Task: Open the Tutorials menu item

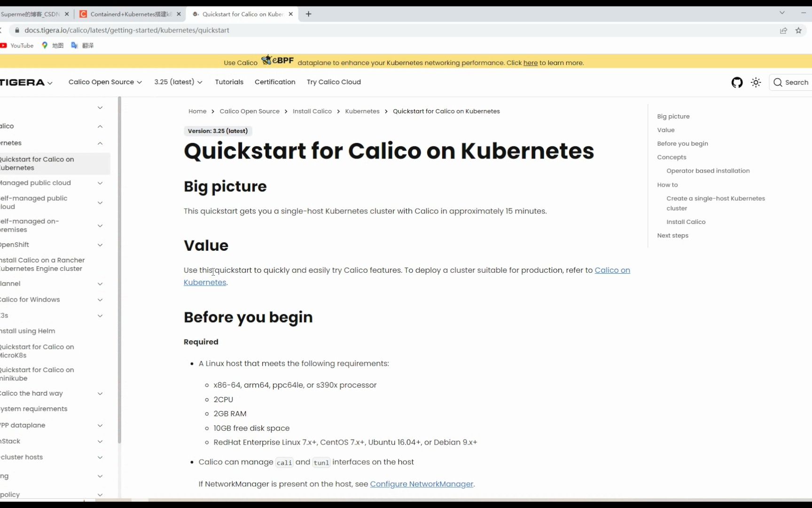Action: (229, 82)
